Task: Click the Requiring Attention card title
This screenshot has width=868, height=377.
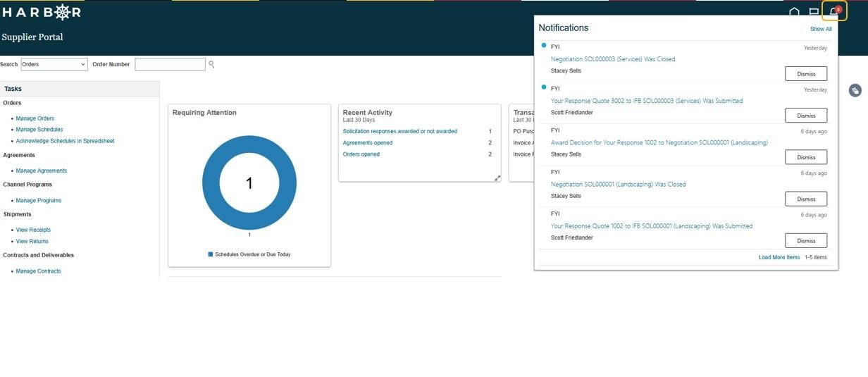Action: 204,113
